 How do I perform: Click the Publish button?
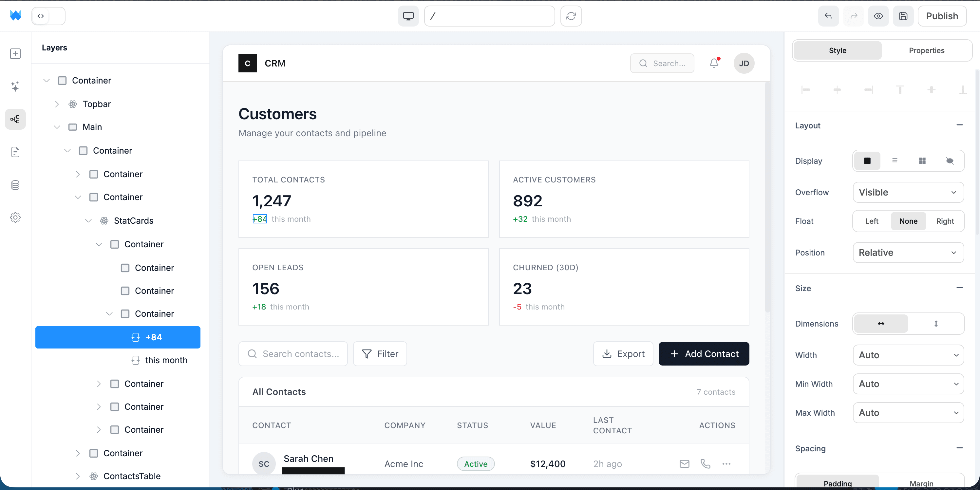tap(942, 16)
